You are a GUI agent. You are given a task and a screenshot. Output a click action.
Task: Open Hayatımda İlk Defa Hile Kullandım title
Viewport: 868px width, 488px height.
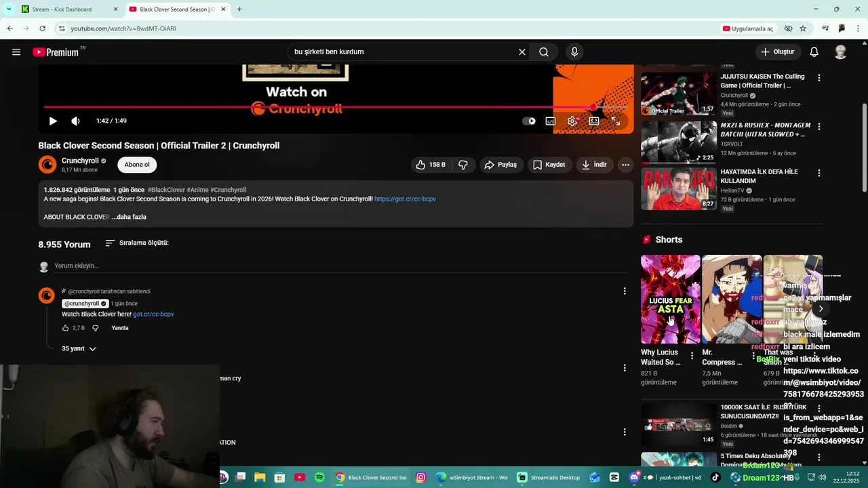759,176
